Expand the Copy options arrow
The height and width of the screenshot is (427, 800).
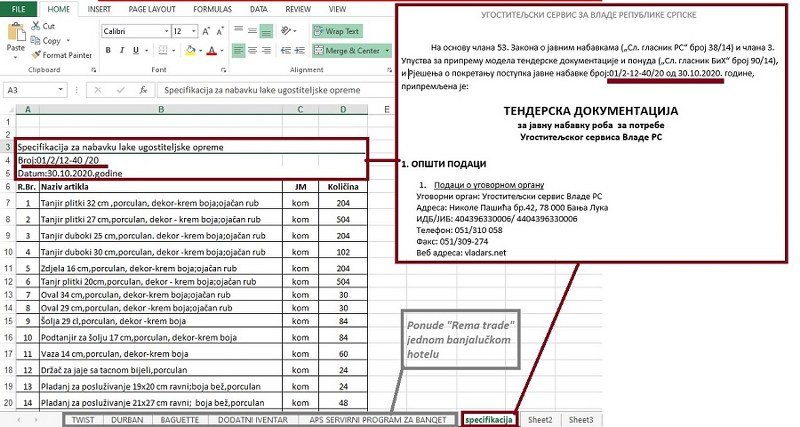(67, 40)
